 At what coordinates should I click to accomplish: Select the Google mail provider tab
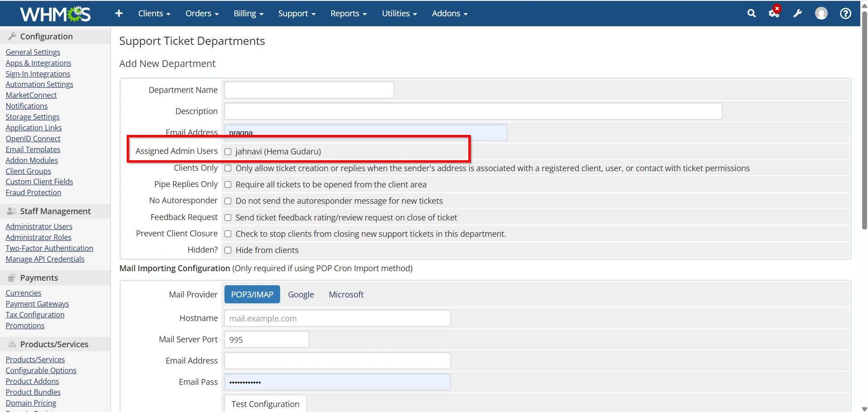click(x=301, y=295)
